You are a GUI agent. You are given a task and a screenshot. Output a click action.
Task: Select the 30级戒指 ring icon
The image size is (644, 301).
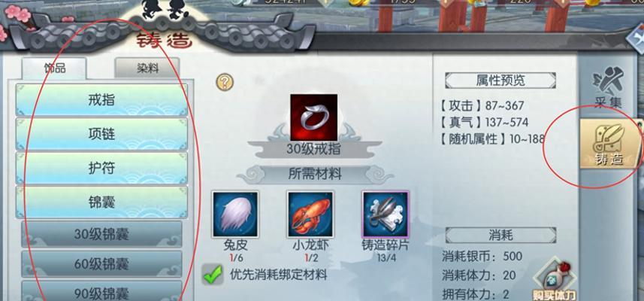coord(314,117)
